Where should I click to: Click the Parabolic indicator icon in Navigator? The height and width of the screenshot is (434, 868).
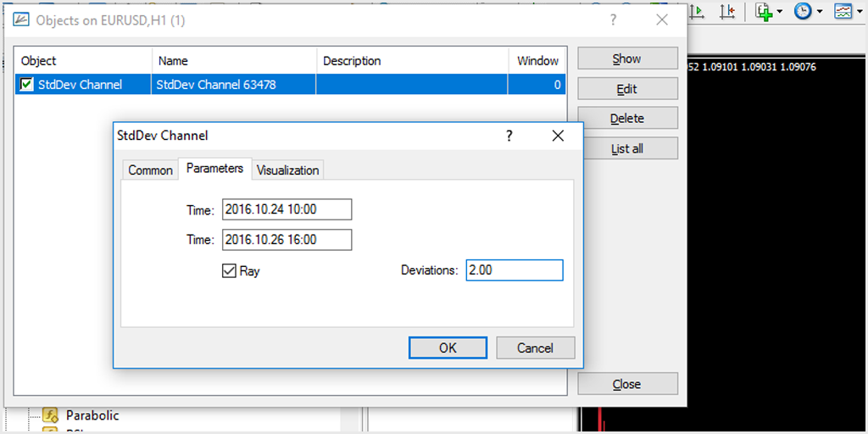coord(51,415)
